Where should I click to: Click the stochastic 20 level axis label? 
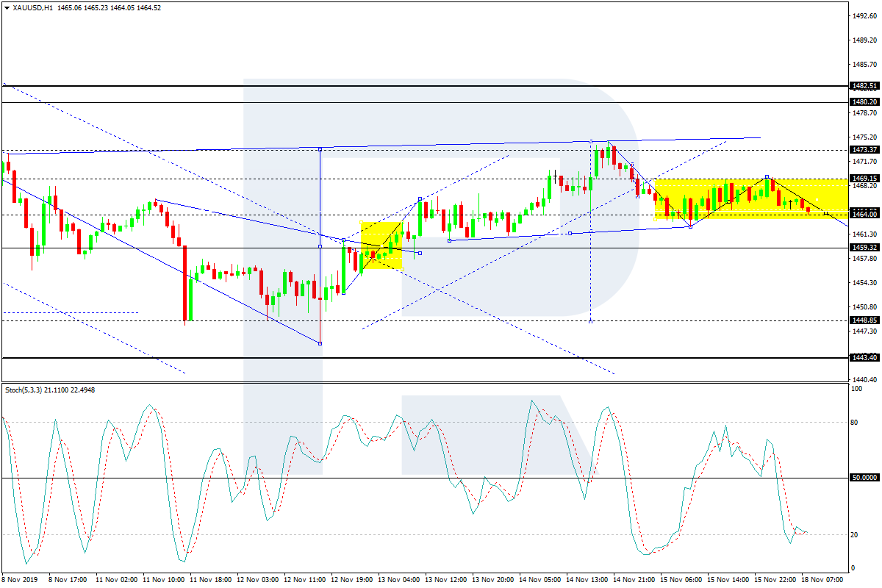tap(855, 534)
